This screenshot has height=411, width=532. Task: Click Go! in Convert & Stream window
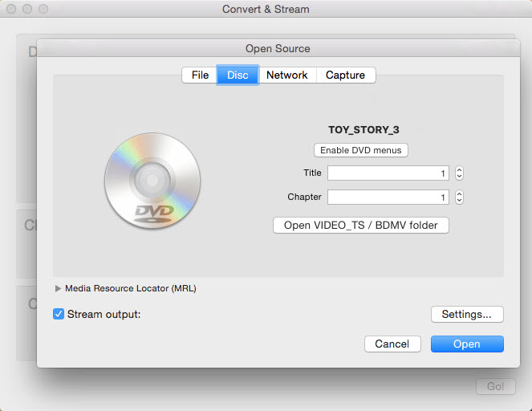coord(495,386)
